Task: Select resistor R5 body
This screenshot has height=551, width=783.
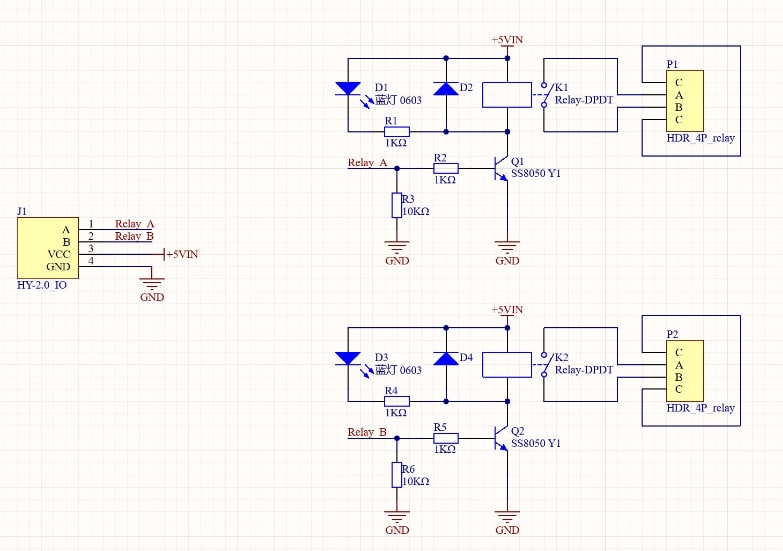Action: pyautogui.click(x=445, y=438)
